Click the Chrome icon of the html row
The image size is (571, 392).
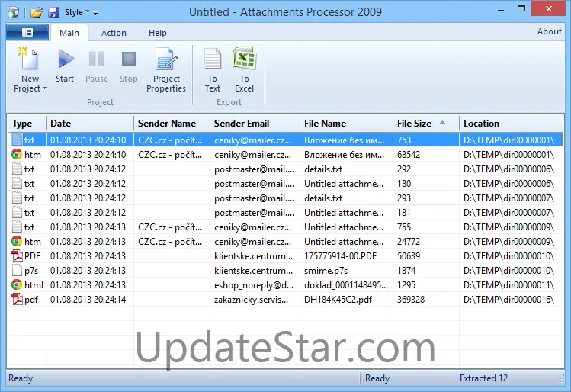(x=16, y=285)
